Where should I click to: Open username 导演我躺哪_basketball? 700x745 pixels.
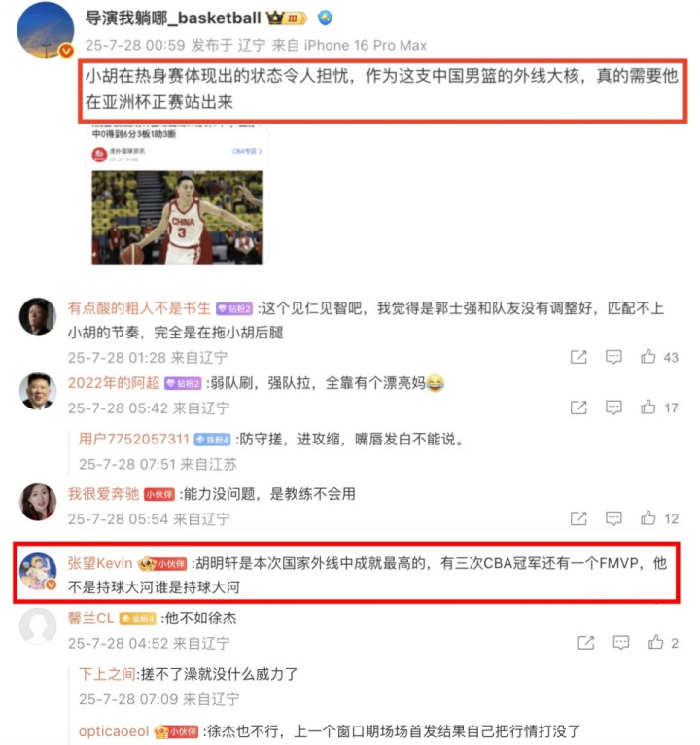tap(173, 18)
